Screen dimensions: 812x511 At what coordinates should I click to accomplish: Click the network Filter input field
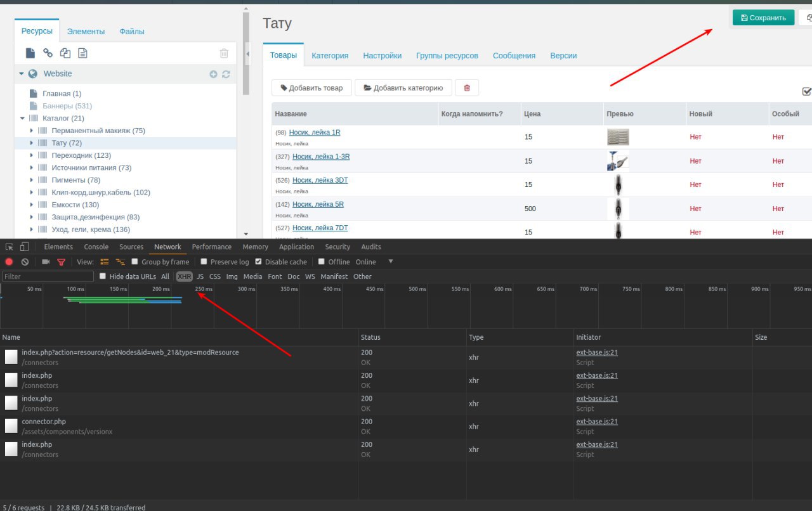click(x=48, y=276)
